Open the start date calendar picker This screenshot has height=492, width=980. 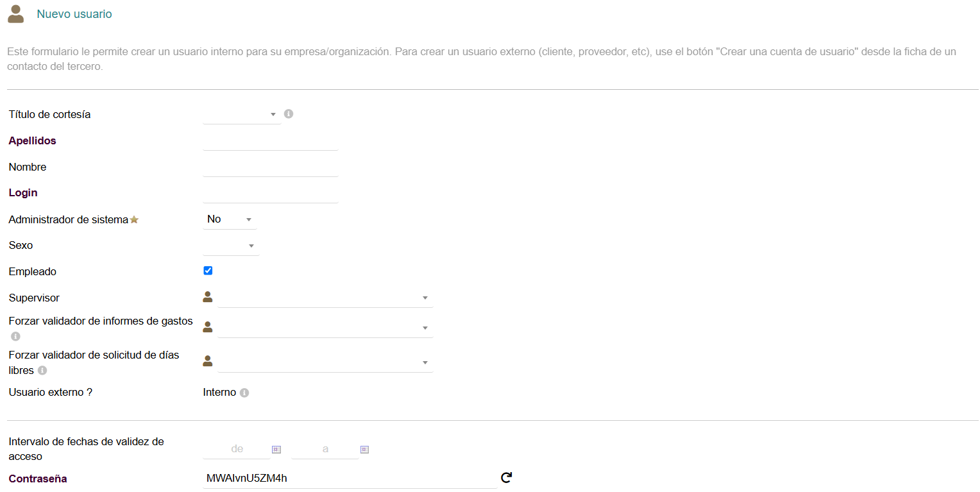click(276, 450)
